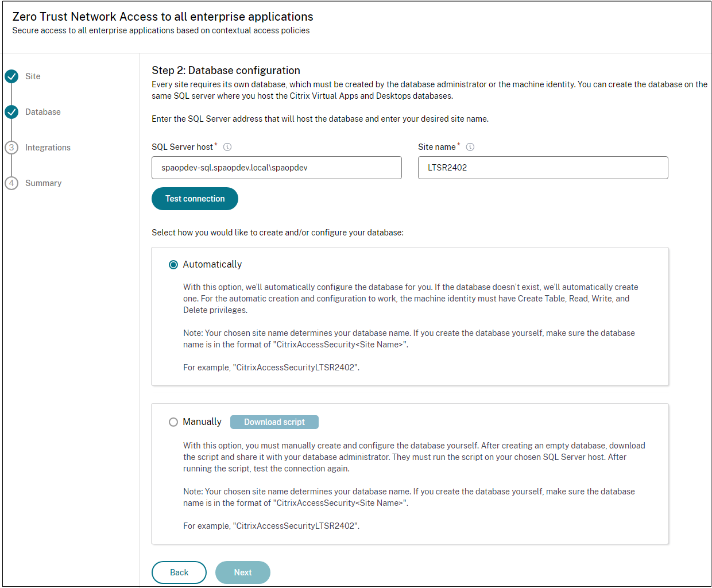Click the Back button
This screenshot has width=712, height=588.
179,572
